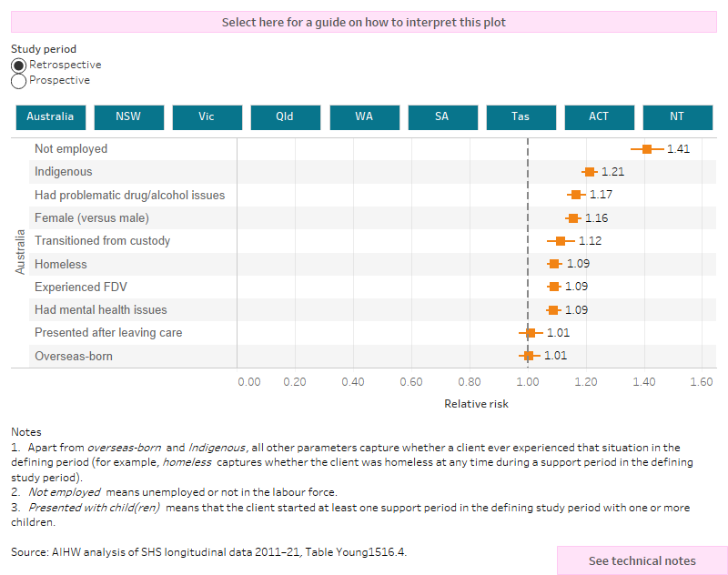Choose the WA state button

pos(364,117)
